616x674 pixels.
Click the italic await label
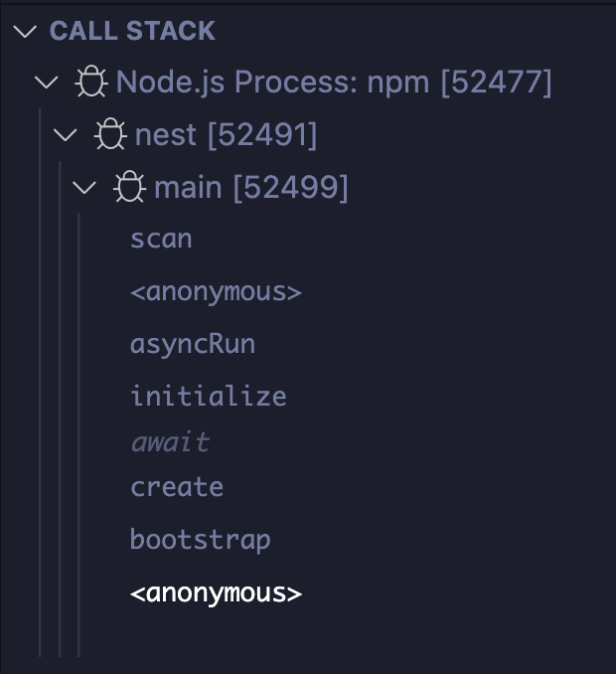[x=170, y=442]
